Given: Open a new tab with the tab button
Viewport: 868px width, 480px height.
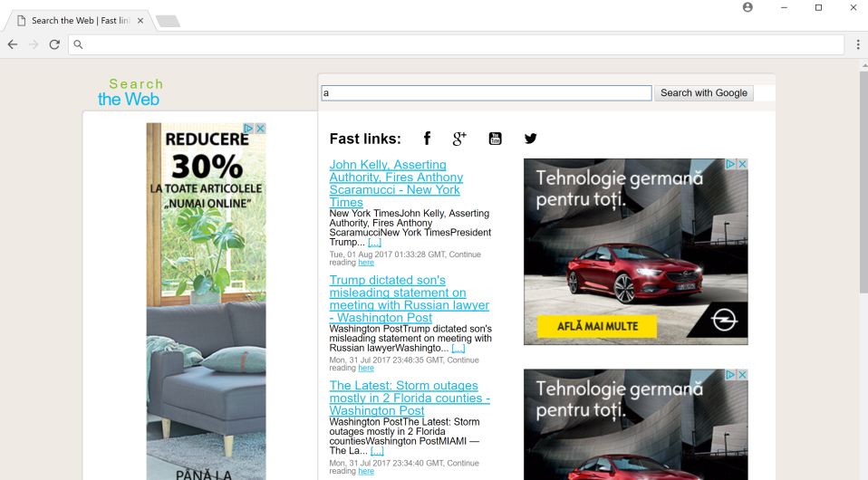Looking at the screenshot, I should (168, 21).
